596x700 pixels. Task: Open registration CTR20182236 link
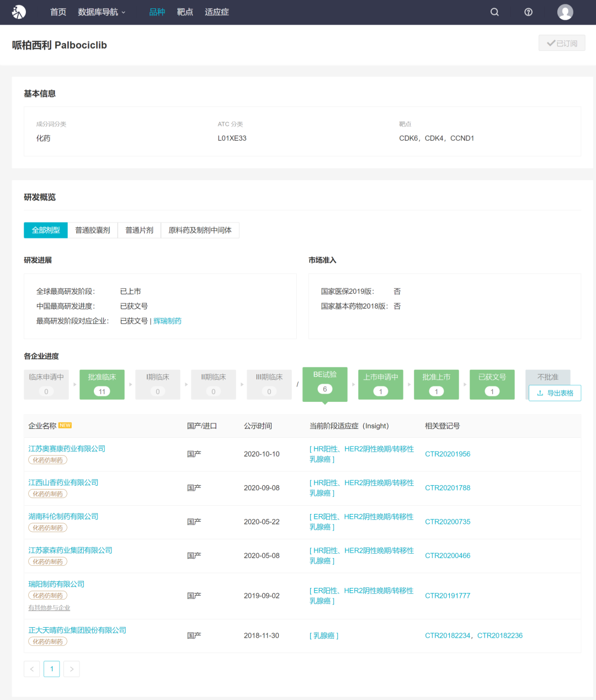(500, 635)
